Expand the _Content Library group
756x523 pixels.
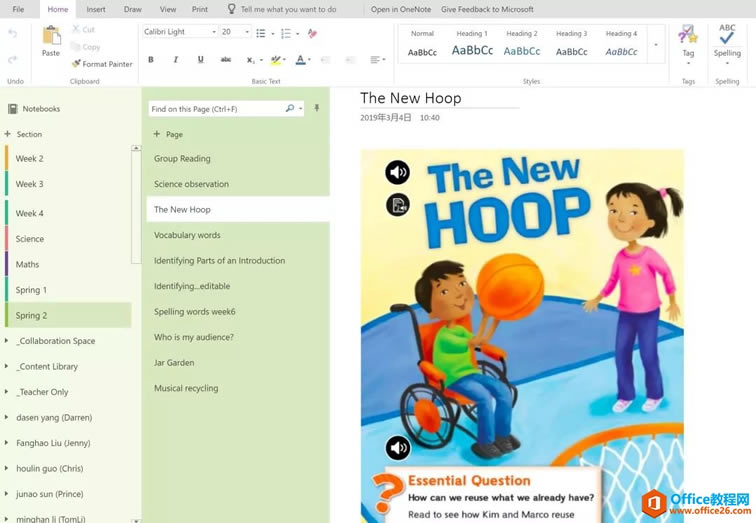pyautogui.click(x=6, y=366)
